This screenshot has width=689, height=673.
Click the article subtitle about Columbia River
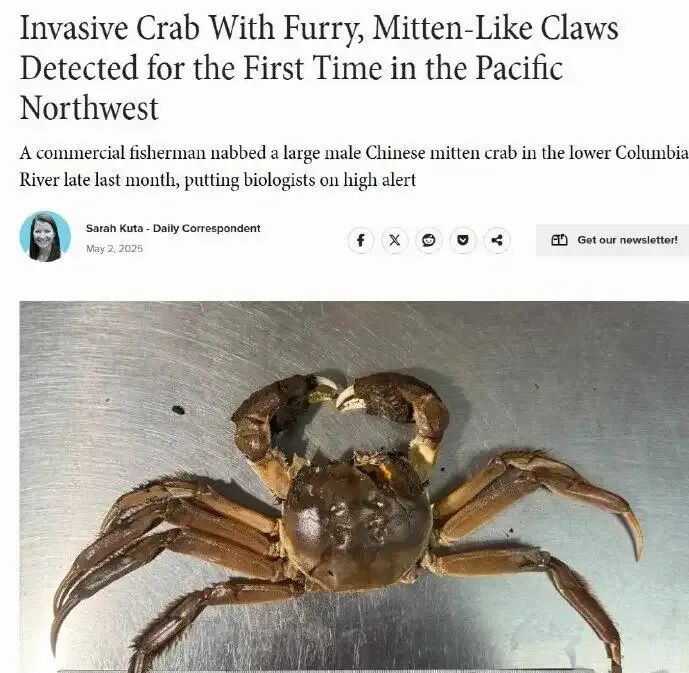click(x=354, y=166)
